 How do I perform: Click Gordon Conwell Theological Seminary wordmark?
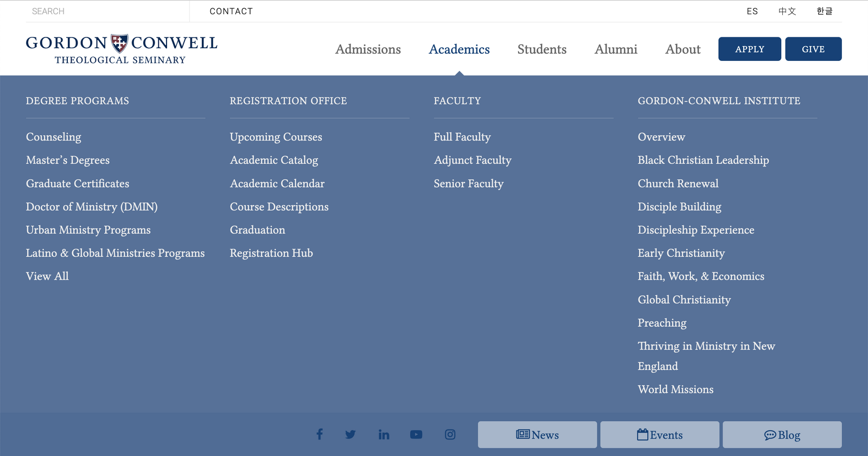[122, 49]
